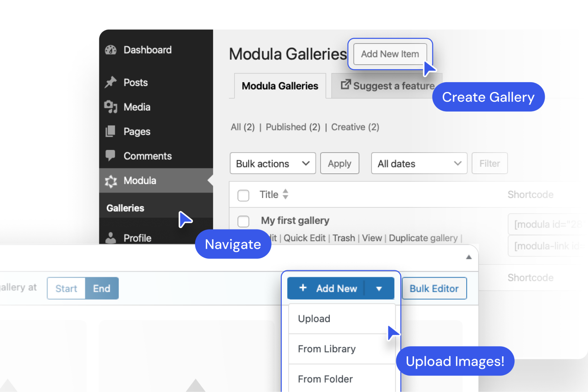588x392 pixels.
Task: Click the Duplicate gallery link
Action: pos(423,238)
